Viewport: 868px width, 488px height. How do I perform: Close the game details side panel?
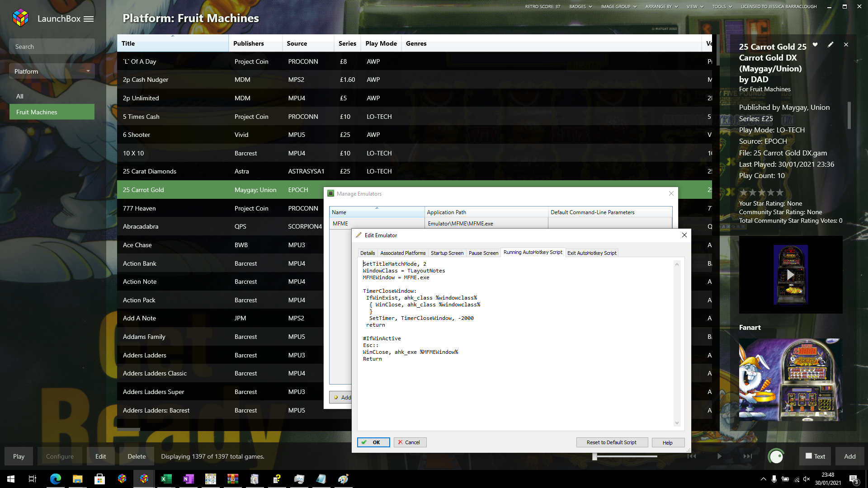[846, 44]
